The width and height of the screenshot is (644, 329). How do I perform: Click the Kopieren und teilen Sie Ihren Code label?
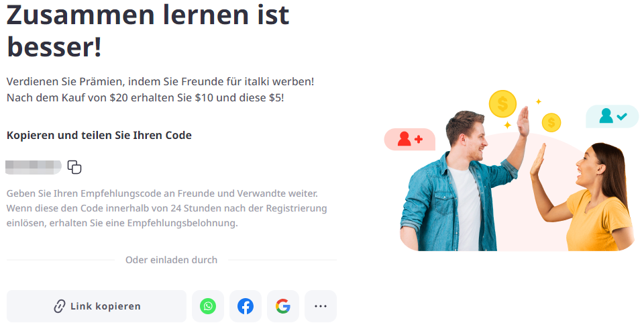99,136
